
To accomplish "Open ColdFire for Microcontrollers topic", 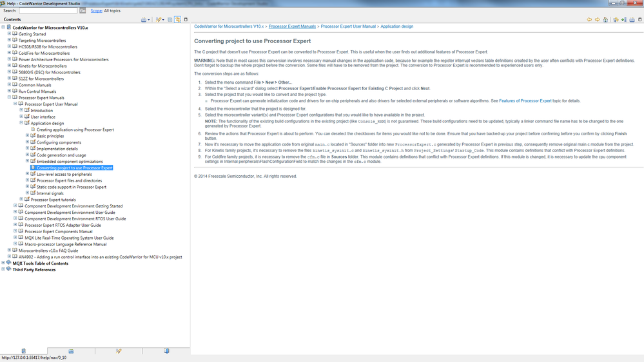I will click(x=44, y=53).
